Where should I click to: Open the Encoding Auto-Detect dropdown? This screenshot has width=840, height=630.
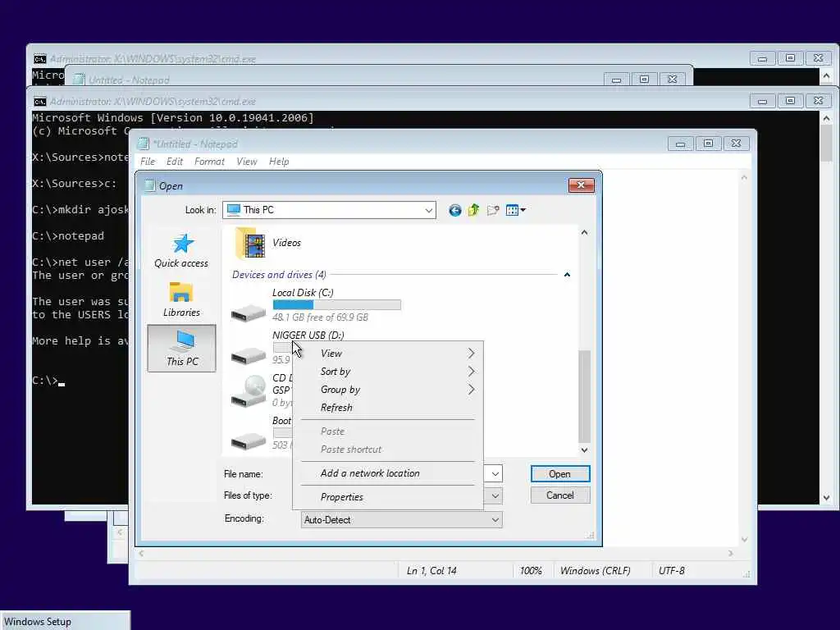(x=402, y=519)
